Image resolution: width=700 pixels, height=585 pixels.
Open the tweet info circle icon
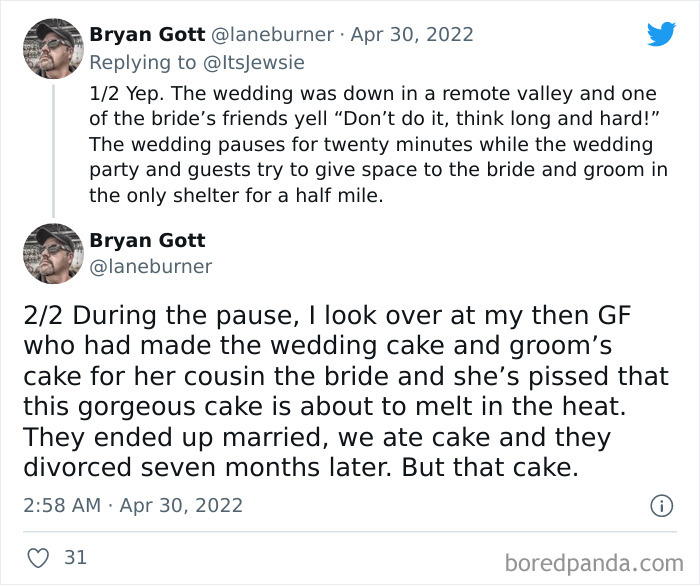[661, 506]
